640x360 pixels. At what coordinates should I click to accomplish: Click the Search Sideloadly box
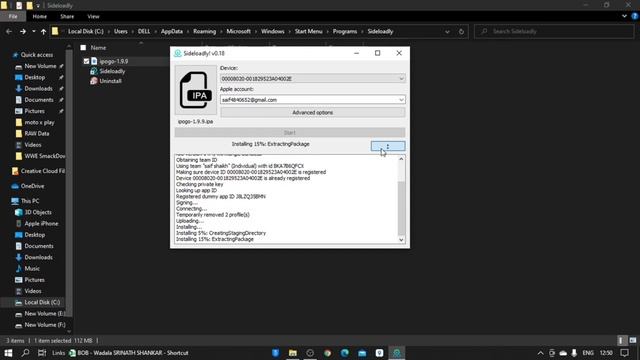554,31
